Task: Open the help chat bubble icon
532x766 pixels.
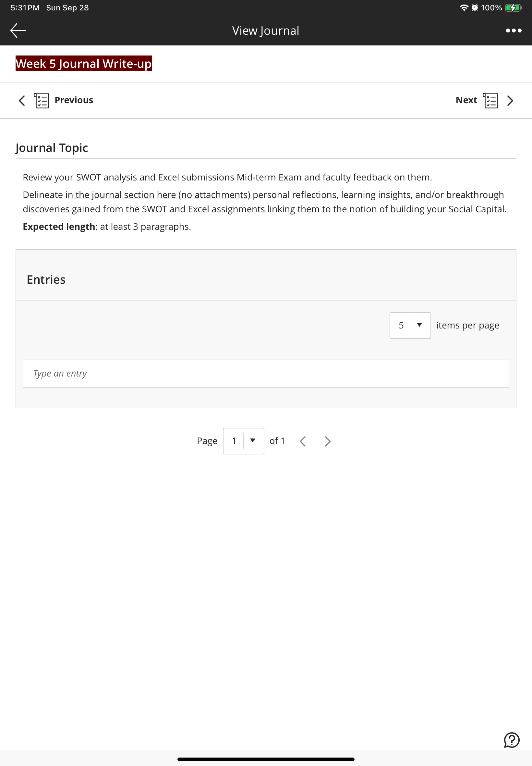Action: pyautogui.click(x=511, y=740)
